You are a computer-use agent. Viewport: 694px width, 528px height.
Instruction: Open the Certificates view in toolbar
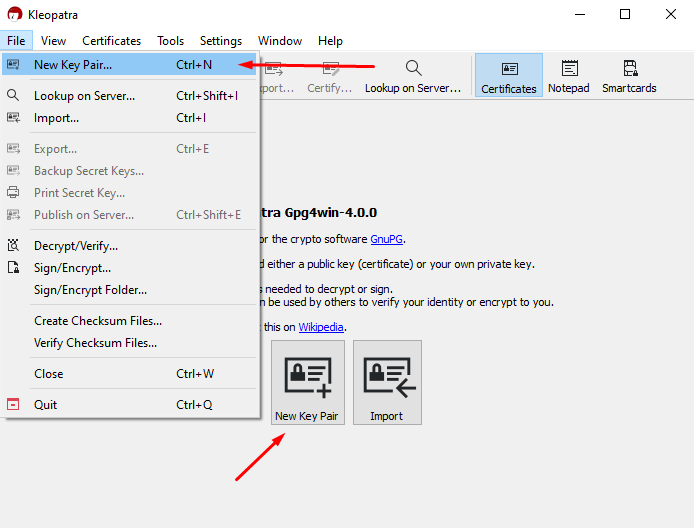pos(509,75)
